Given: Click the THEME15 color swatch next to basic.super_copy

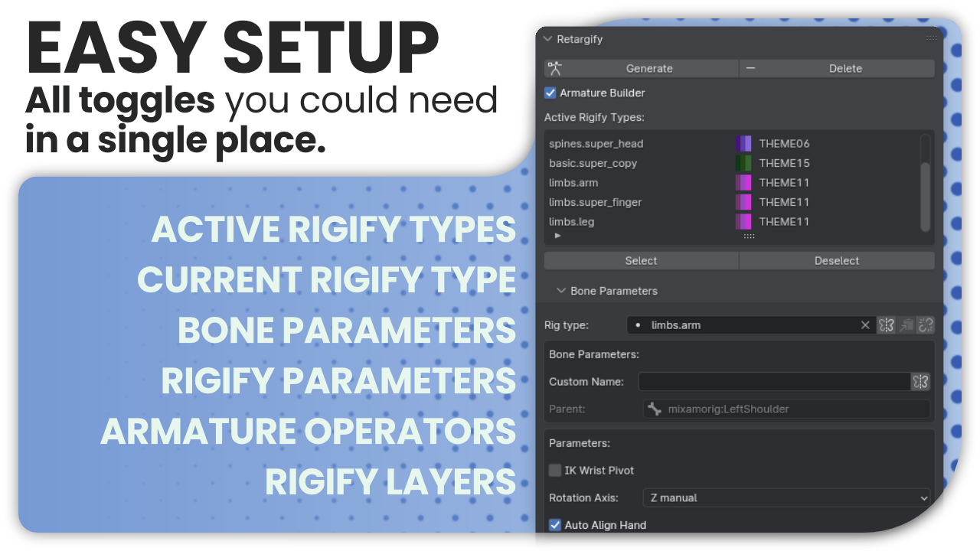Looking at the screenshot, I should pos(743,162).
